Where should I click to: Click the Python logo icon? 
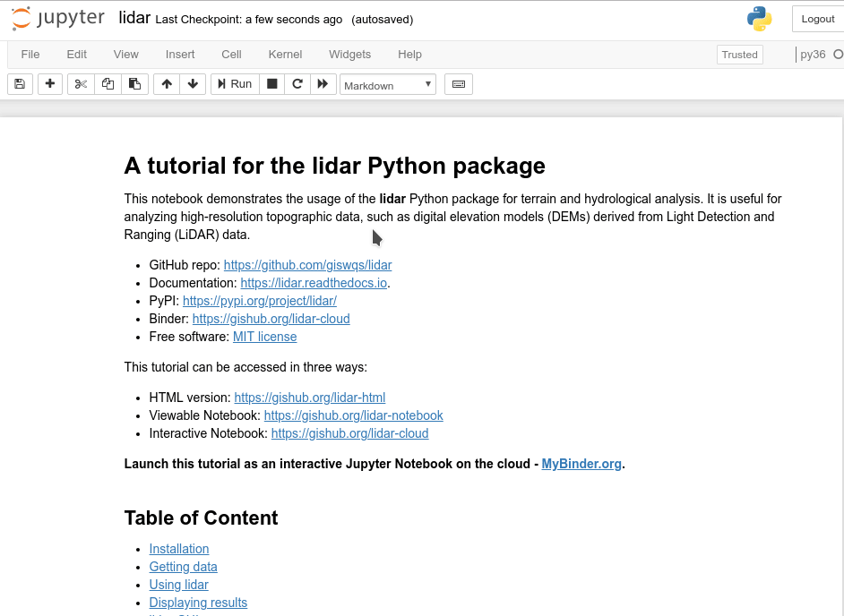(760, 18)
